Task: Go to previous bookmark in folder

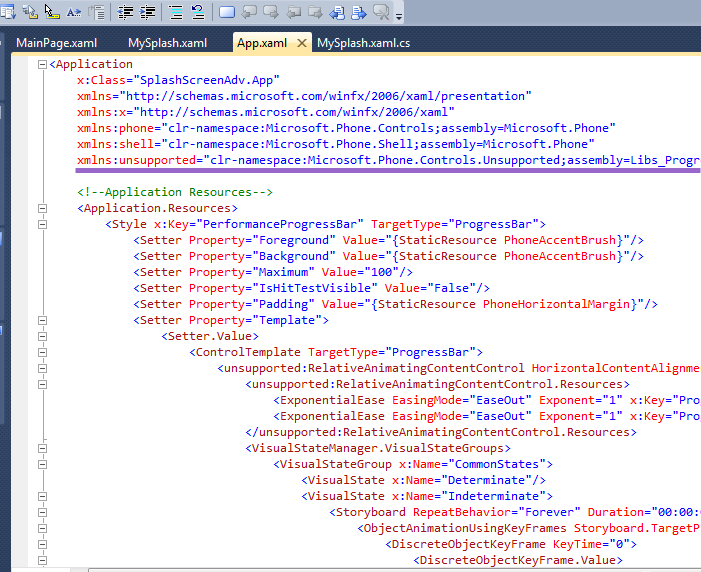Action: coord(293,12)
